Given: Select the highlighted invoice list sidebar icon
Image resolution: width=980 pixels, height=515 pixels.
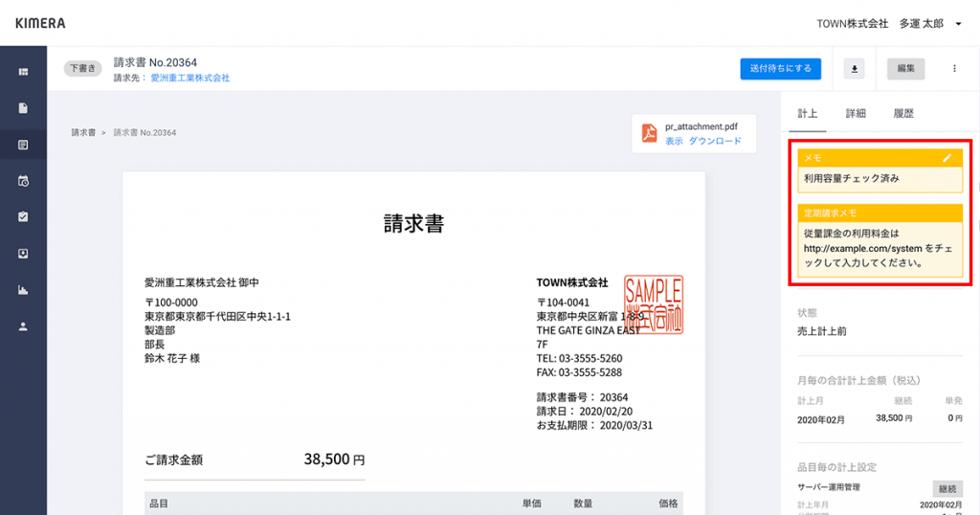Looking at the screenshot, I should coord(23,145).
